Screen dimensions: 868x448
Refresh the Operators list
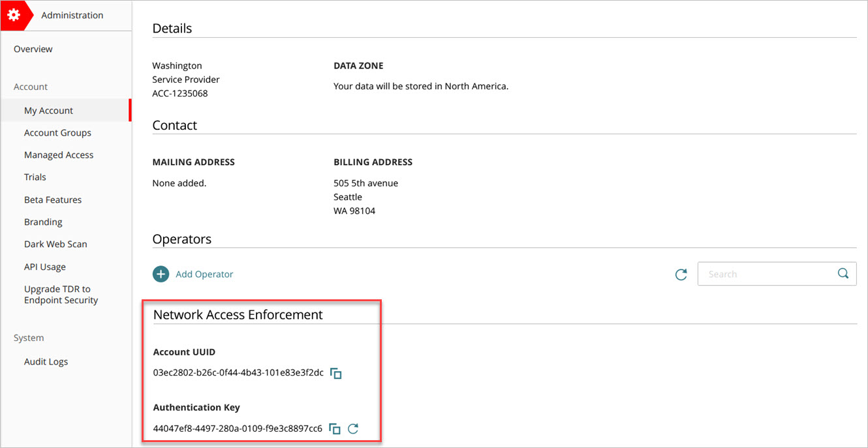681,274
